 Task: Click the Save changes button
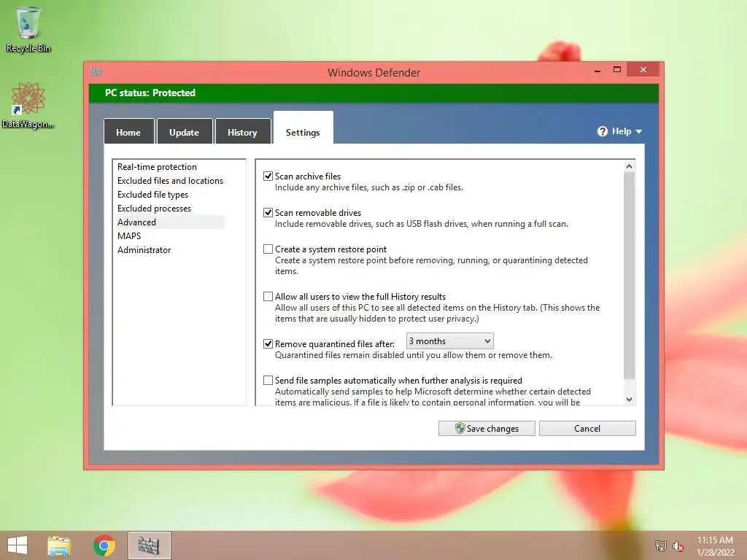point(487,428)
